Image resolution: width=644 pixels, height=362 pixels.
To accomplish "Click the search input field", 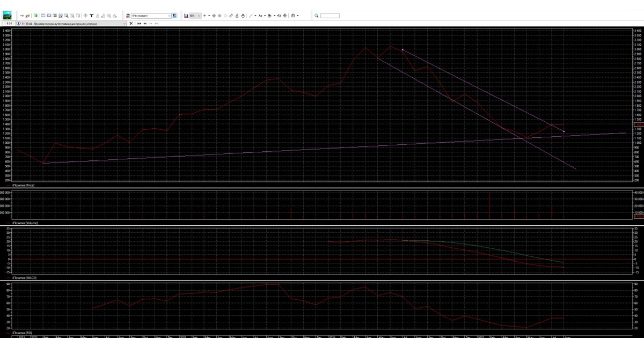I will coord(330,16).
